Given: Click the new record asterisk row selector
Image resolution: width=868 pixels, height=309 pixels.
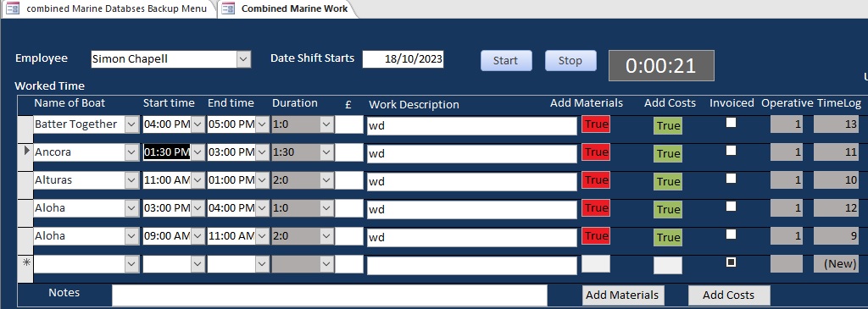Looking at the screenshot, I should click(x=25, y=263).
